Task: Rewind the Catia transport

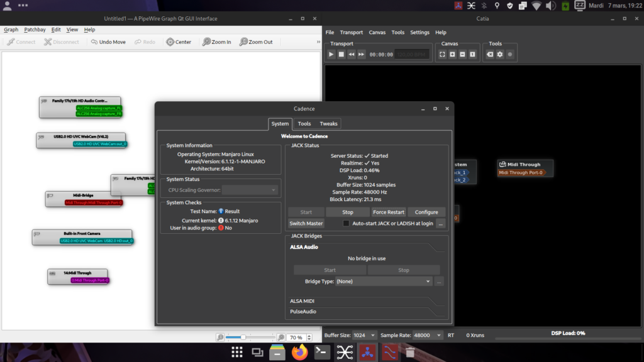Action: coord(351,54)
